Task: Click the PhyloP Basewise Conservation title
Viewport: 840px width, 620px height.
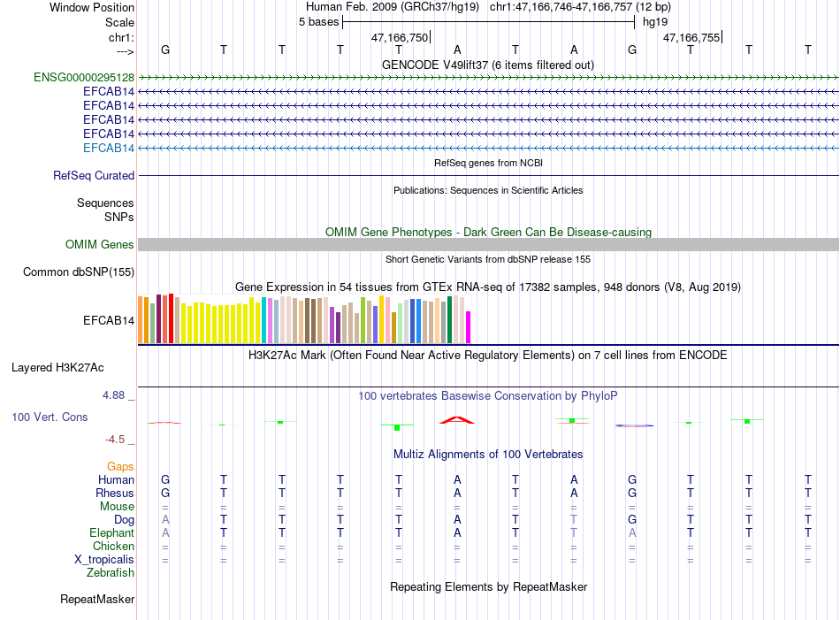Action: (488, 395)
